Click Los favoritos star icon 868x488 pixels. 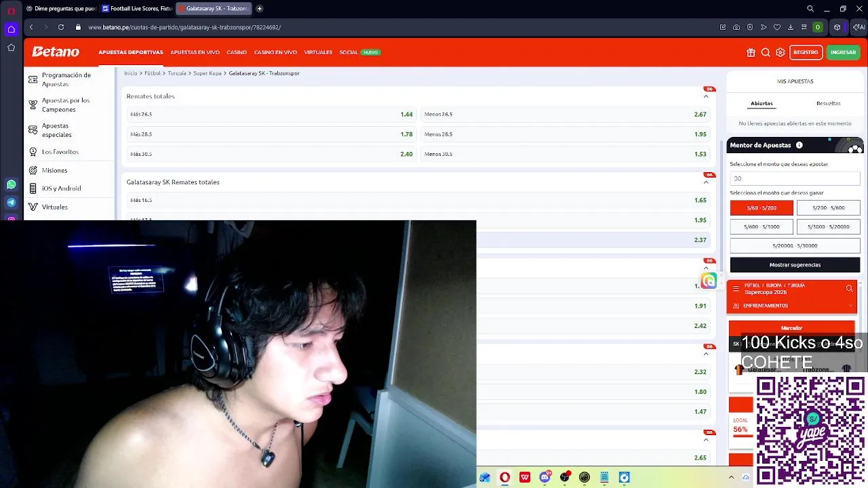(x=33, y=152)
